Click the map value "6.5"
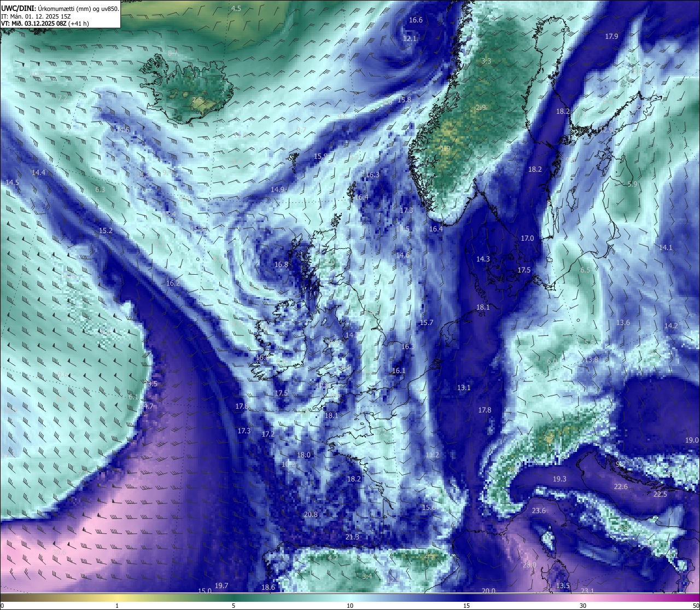The image size is (700, 610). click(x=585, y=270)
